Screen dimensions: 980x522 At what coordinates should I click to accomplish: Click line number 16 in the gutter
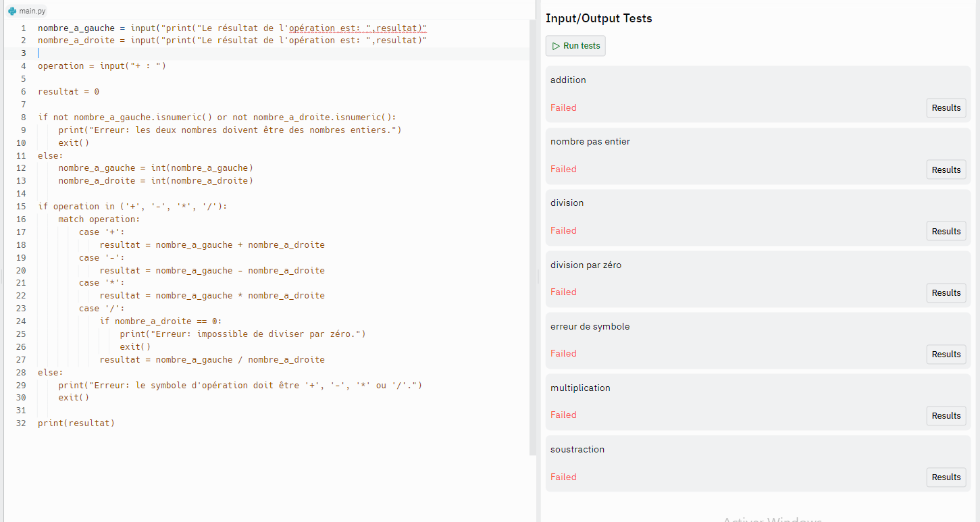pyautogui.click(x=21, y=219)
